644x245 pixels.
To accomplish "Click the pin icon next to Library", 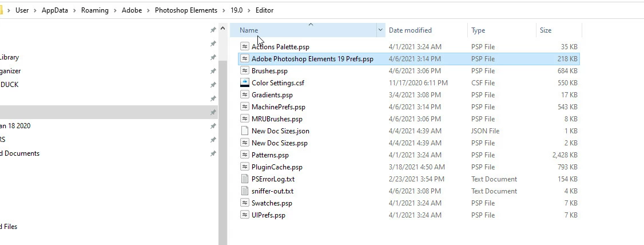I will click(x=213, y=58).
